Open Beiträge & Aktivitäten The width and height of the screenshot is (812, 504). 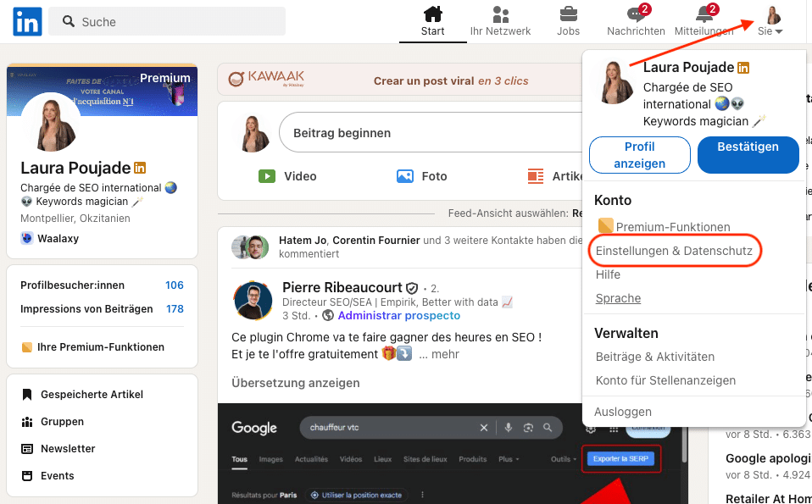[655, 357]
